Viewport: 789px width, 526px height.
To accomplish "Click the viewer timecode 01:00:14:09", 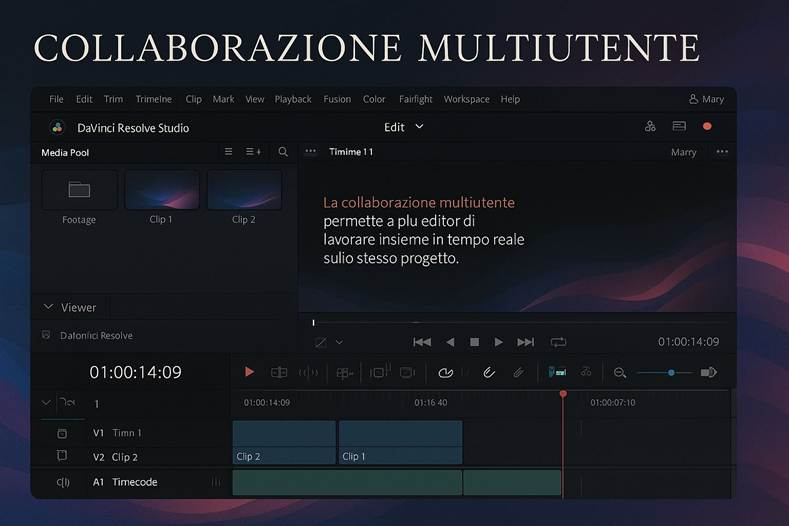I will pos(688,342).
